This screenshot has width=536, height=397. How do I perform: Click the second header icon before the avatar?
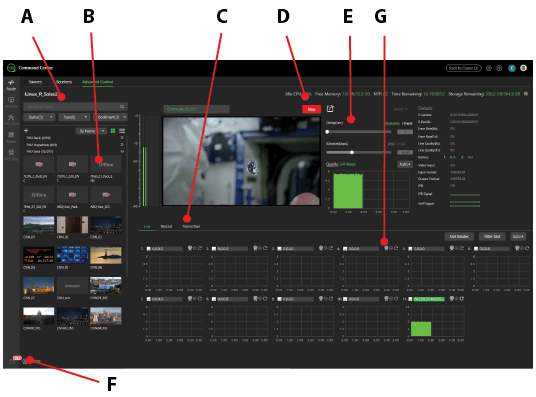pyautogui.click(x=499, y=68)
